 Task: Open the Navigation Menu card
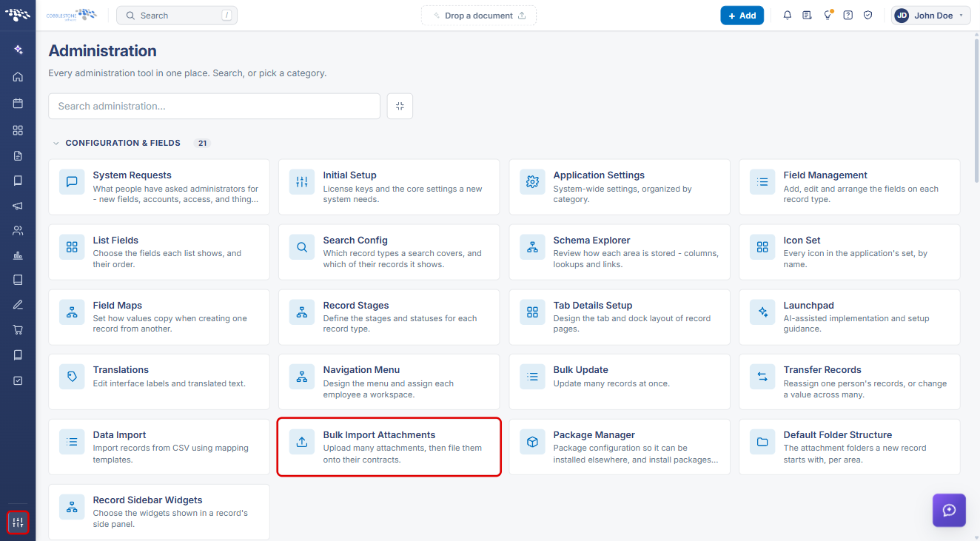(389, 382)
